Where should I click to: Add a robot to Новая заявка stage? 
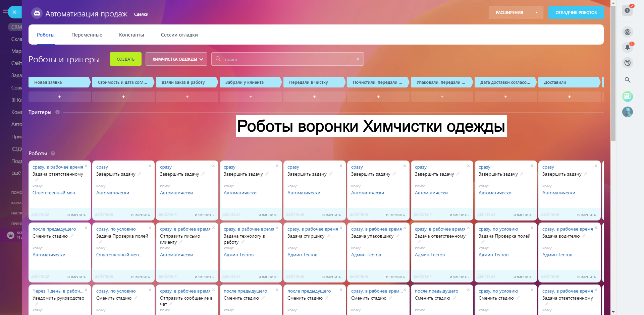(60, 97)
